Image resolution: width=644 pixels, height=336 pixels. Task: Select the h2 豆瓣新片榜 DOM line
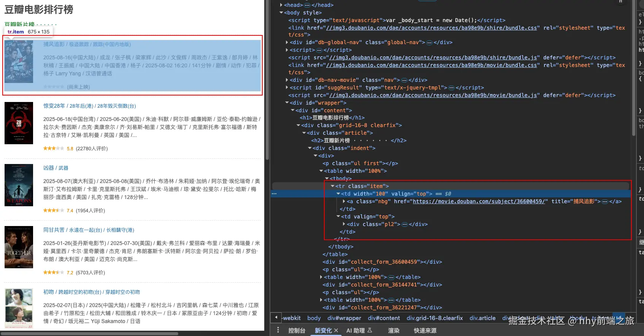tap(358, 140)
